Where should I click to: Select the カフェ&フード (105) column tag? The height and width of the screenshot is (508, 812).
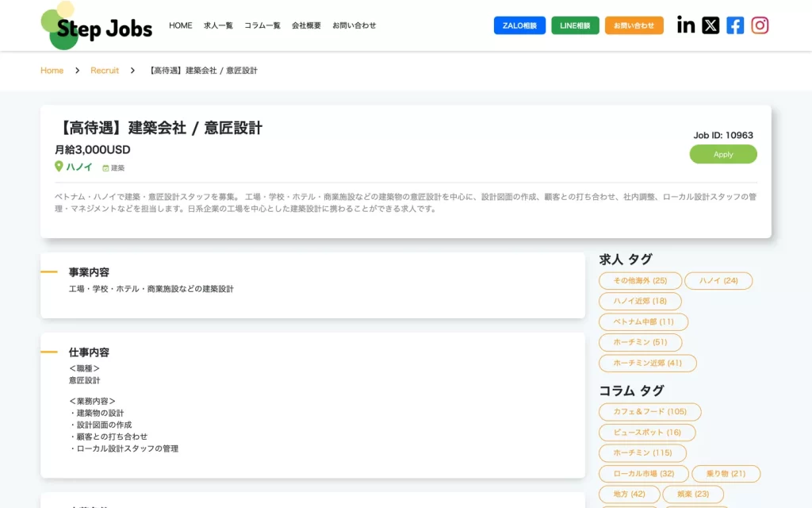coord(650,412)
